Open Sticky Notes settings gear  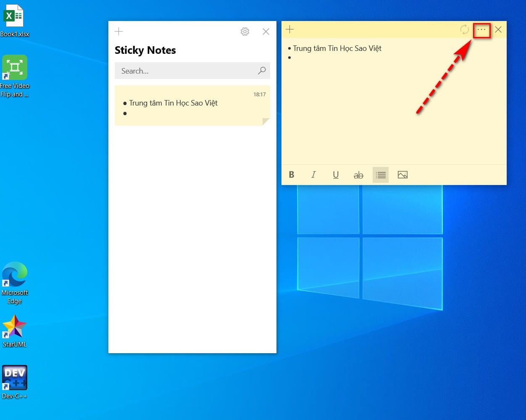(x=245, y=32)
